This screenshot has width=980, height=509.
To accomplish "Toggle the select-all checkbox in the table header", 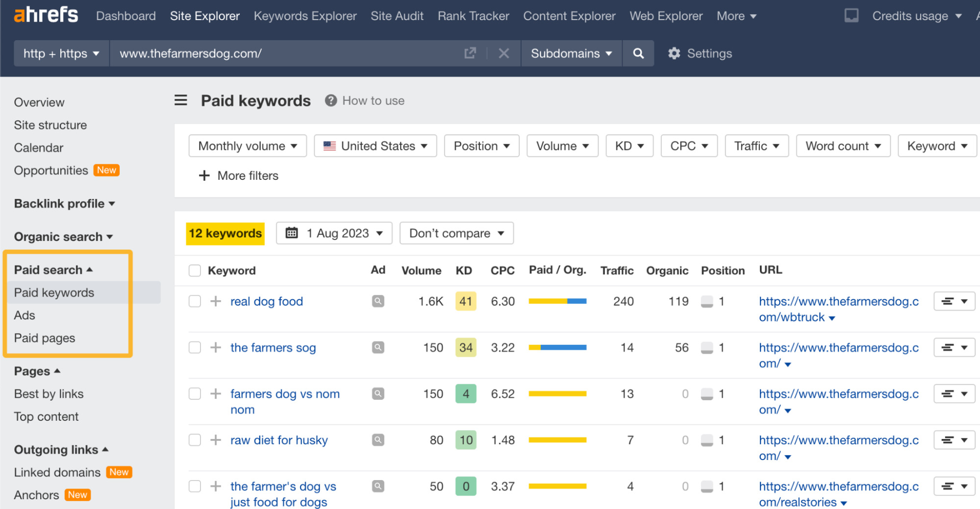I will coord(195,270).
